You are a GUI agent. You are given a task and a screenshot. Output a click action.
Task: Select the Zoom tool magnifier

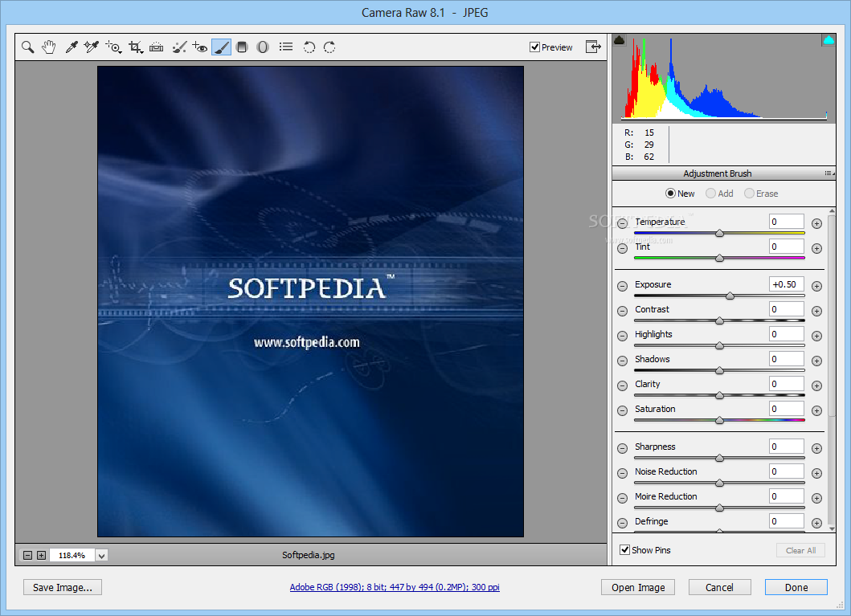tap(27, 47)
